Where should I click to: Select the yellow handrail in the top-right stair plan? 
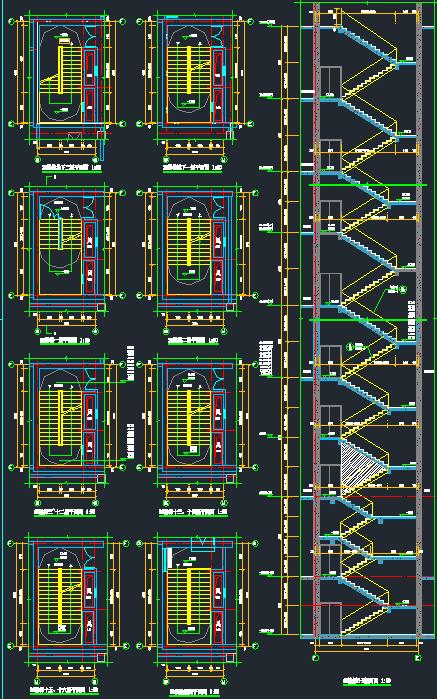point(189,70)
